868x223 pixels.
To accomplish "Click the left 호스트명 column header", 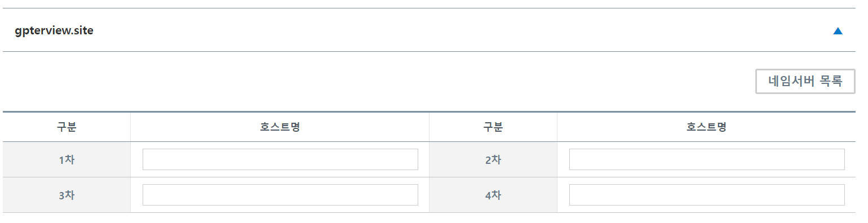I will coord(280,127).
